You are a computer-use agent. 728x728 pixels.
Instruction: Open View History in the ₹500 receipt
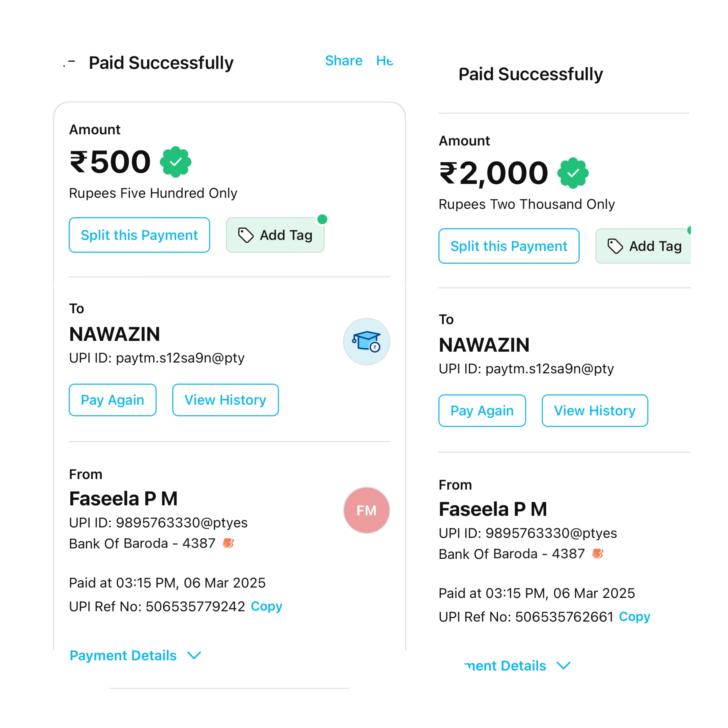coord(225,400)
